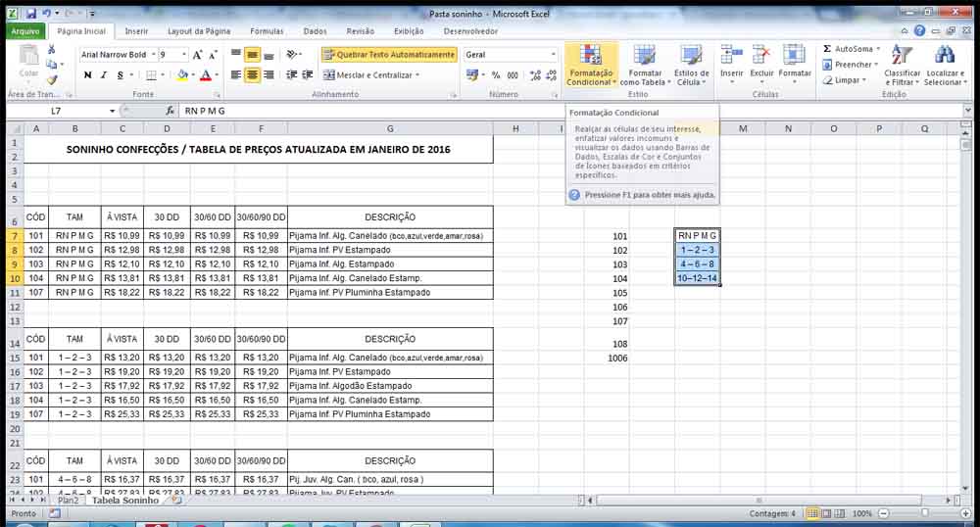
Task: Align text left
Action: [235, 74]
